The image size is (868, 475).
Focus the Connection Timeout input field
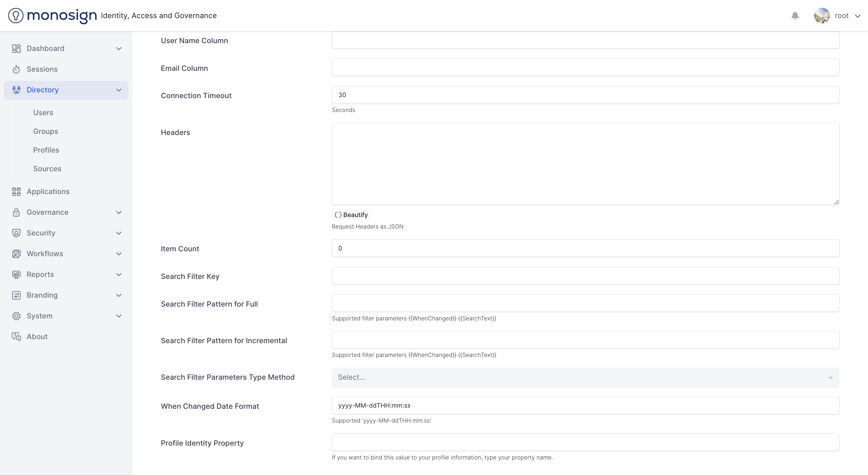[585, 95]
